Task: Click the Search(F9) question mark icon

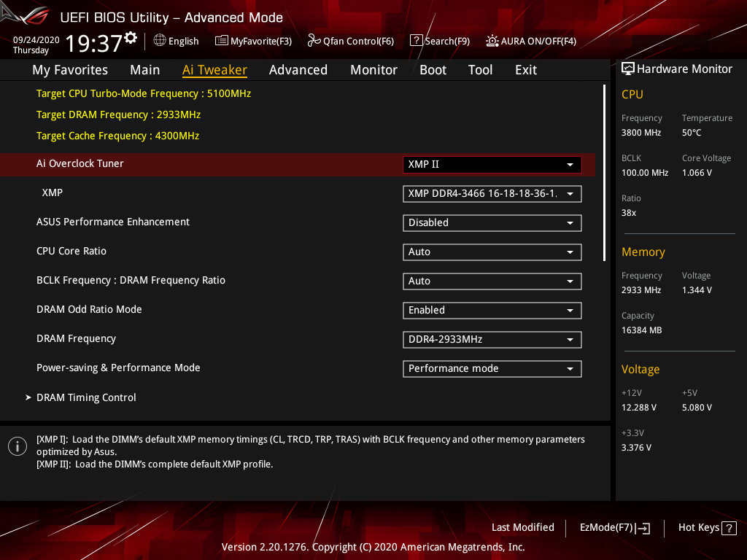Action: click(416, 41)
